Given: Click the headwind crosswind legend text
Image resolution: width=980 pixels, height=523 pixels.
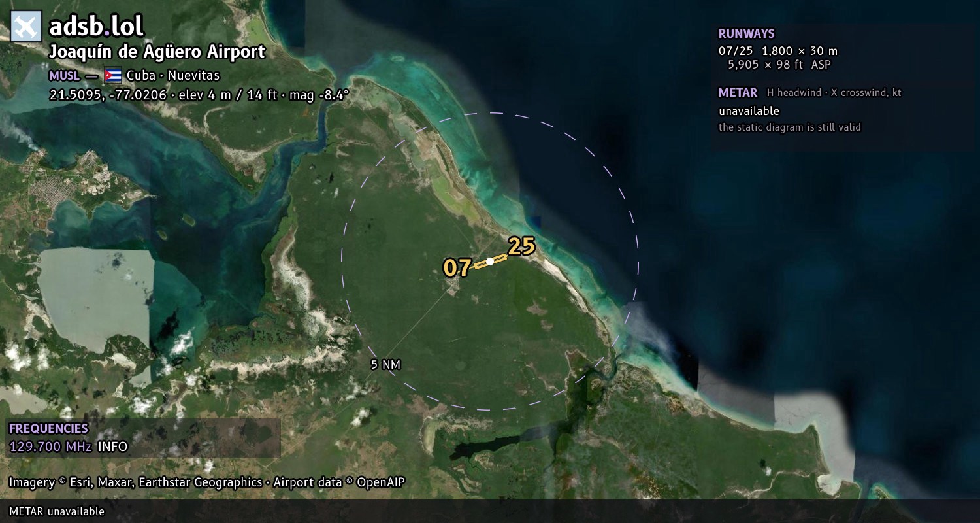Looking at the screenshot, I should point(834,93).
